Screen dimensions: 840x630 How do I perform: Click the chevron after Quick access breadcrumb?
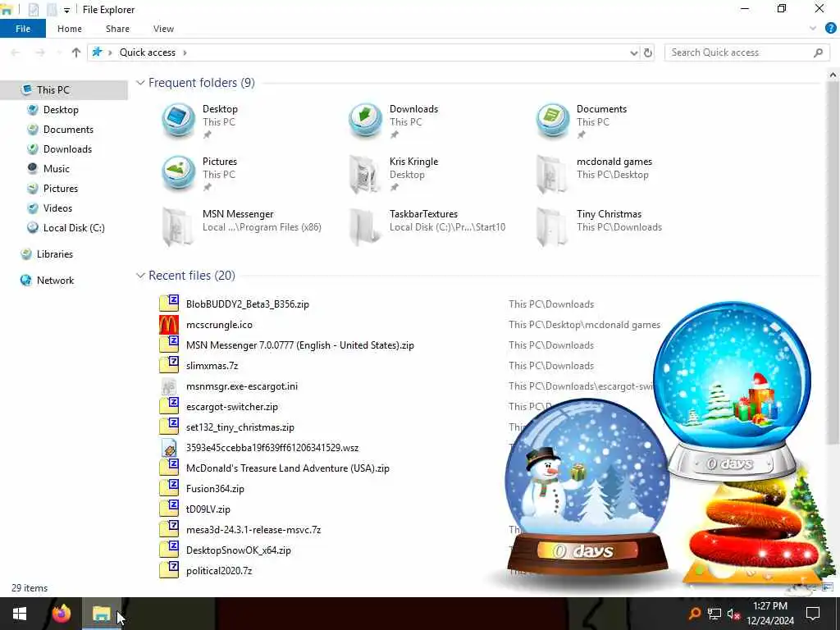pyautogui.click(x=185, y=52)
